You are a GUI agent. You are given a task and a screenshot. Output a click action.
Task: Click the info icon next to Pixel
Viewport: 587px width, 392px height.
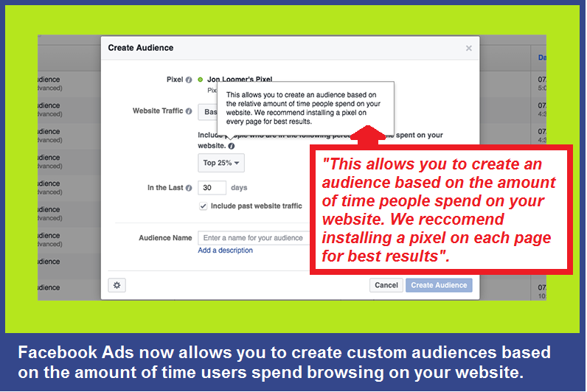[x=189, y=80]
